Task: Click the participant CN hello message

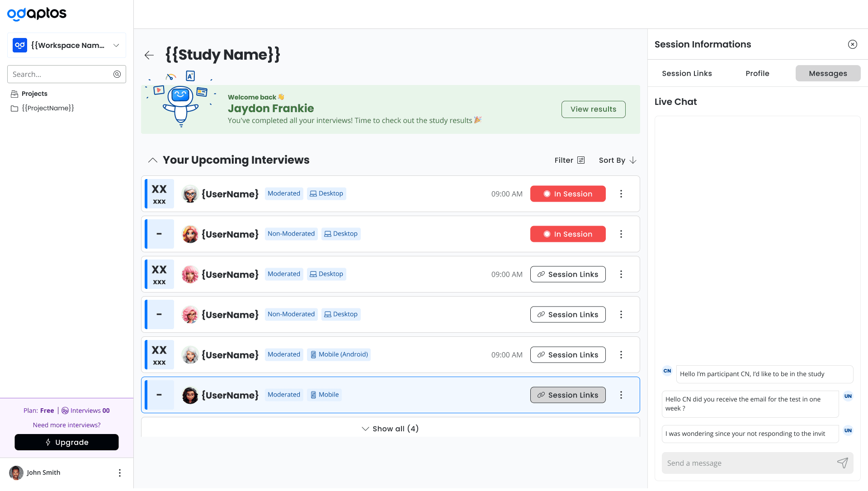Action: [x=764, y=374]
